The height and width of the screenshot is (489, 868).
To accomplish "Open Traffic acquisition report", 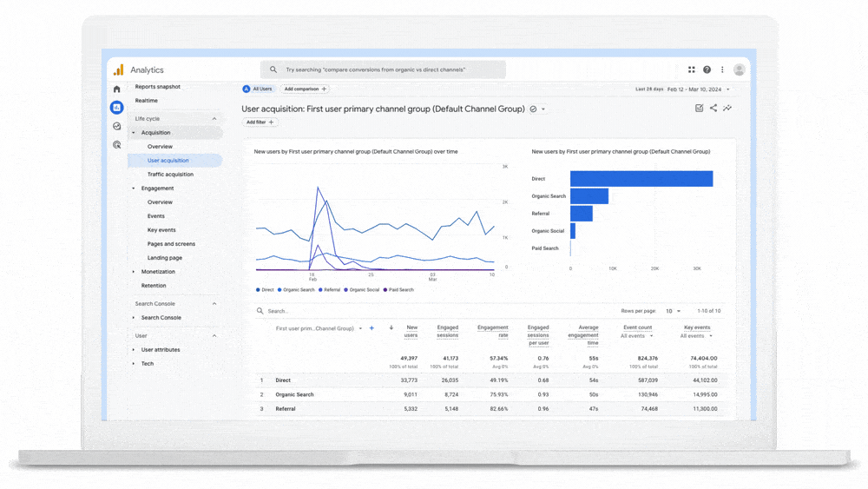I will coord(170,175).
